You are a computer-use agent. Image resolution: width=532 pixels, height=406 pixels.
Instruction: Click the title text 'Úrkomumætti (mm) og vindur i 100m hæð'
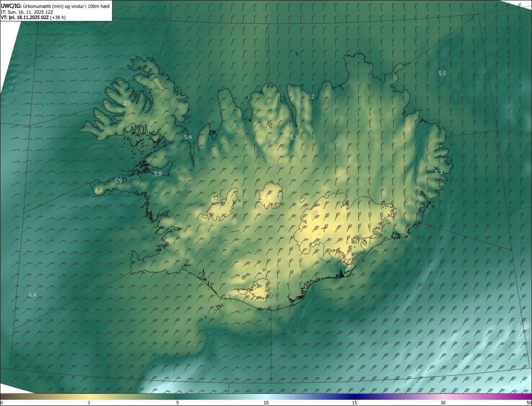point(66,6)
